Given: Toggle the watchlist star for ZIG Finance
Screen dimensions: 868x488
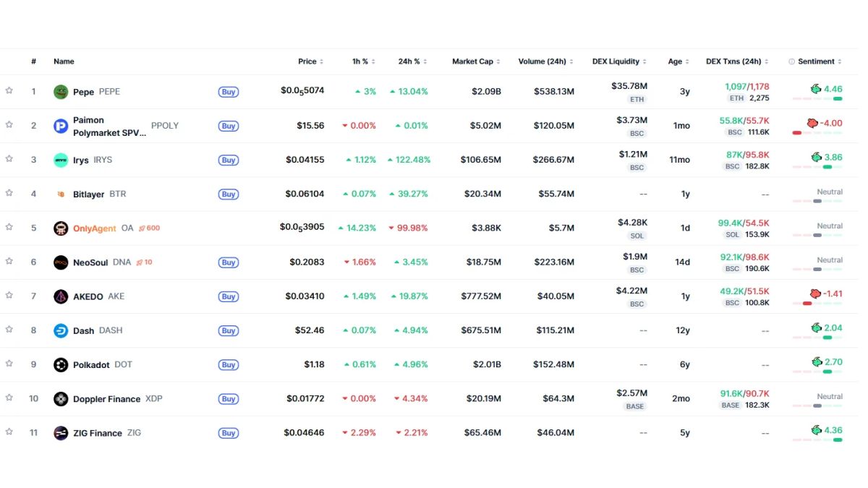Looking at the screenshot, I should pyautogui.click(x=9, y=432).
